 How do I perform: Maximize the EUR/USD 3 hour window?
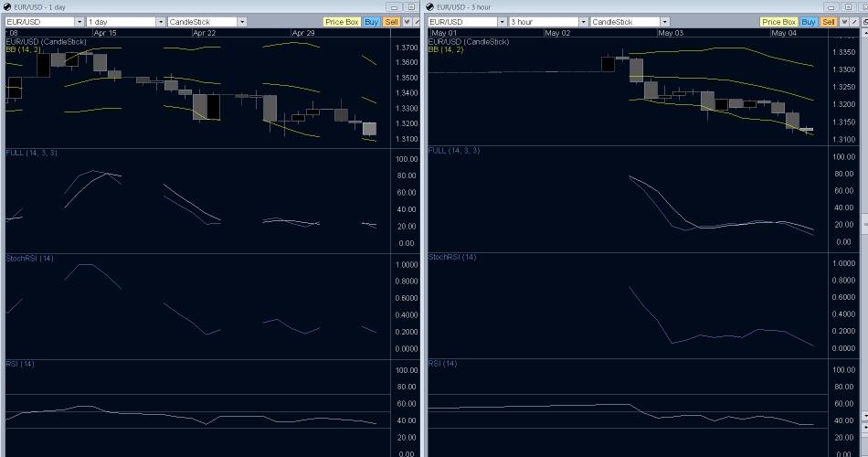pos(848,7)
